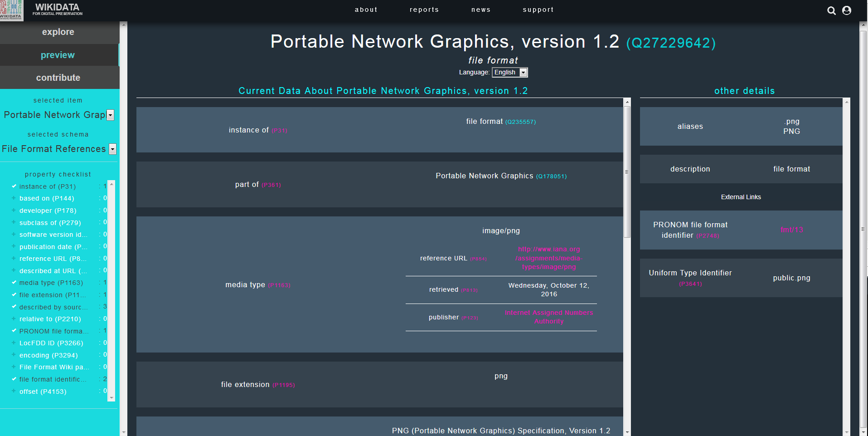Click the plus icon next to encoding (P3294)
Viewport: 868px width, 436px height.
(14, 355)
